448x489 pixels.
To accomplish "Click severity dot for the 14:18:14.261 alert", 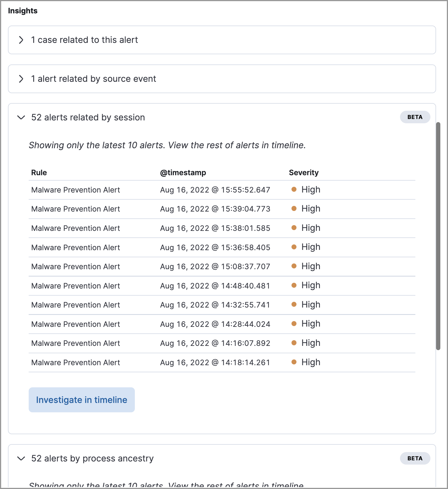I will coord(294,362).
